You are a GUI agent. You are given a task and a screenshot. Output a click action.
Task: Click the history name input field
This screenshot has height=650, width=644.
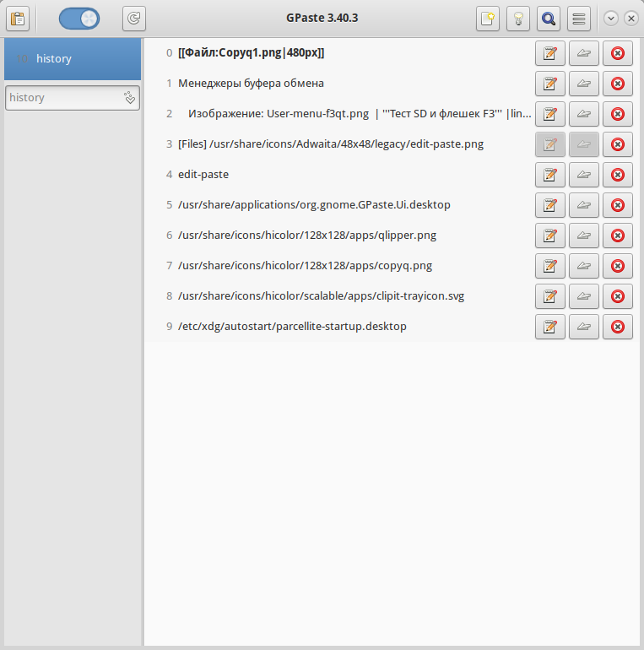[73, 98]
